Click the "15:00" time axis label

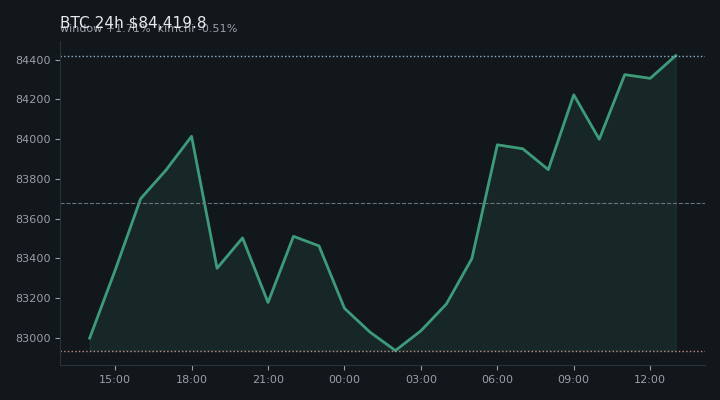point(115,379)
